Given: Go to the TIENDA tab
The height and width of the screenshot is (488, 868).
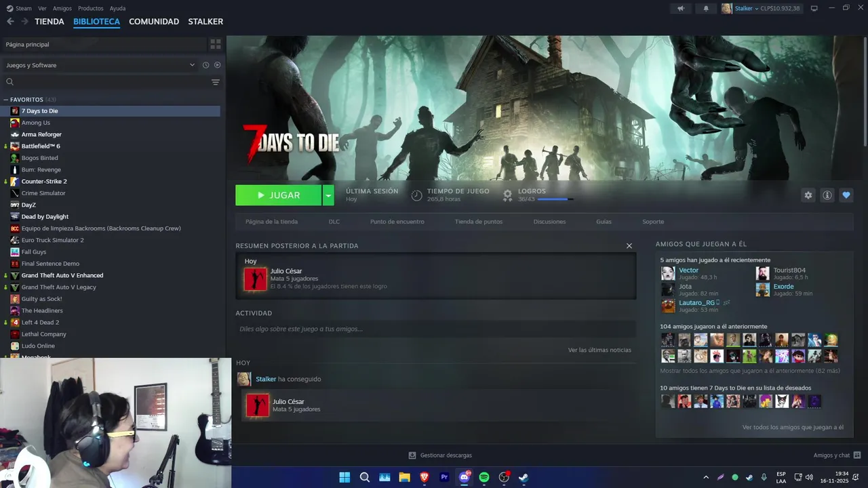Looking at the screenshot, I should pyautogui.click(x=50, y=22).
